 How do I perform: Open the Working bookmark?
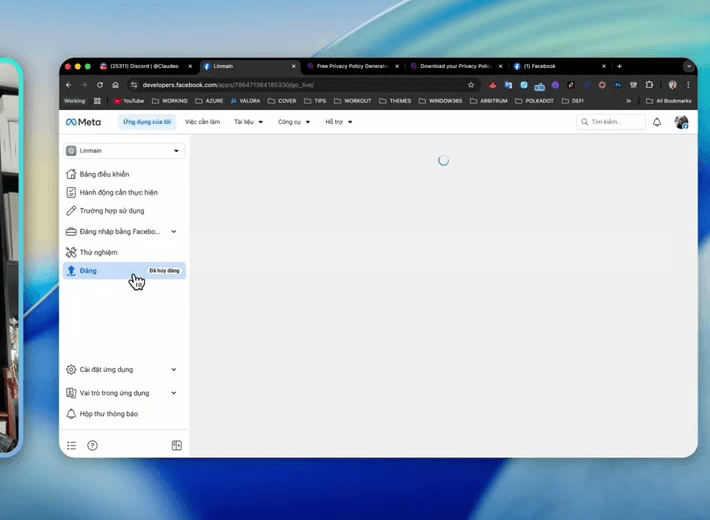74,101
